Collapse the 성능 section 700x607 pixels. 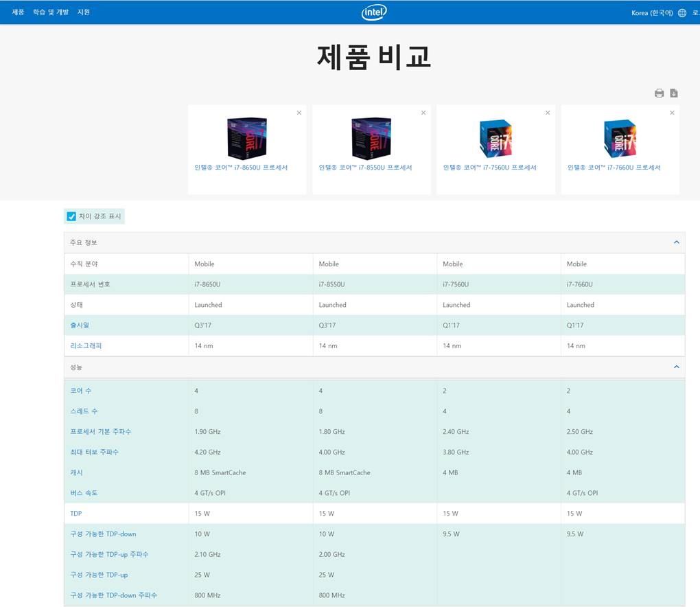coord(677,367)
